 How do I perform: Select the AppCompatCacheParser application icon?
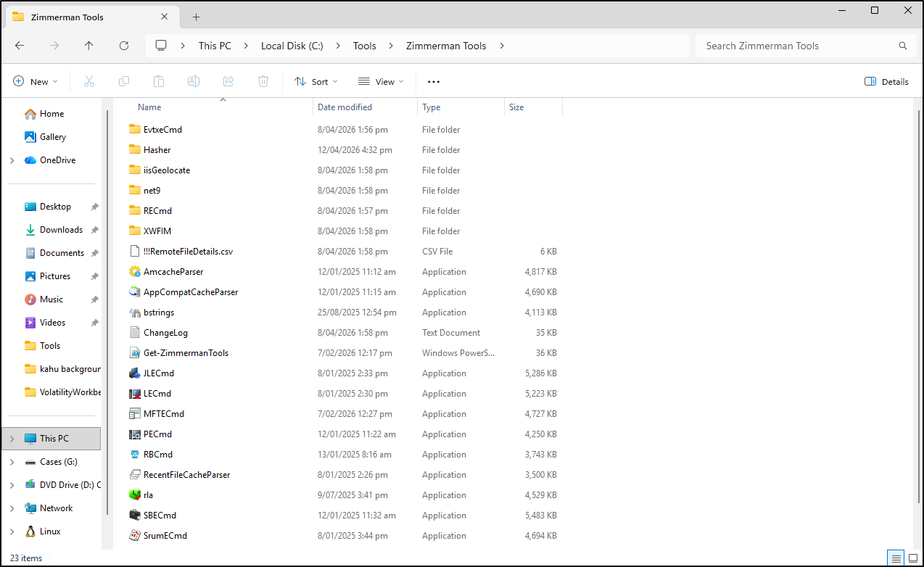click(x=134, y=292)
